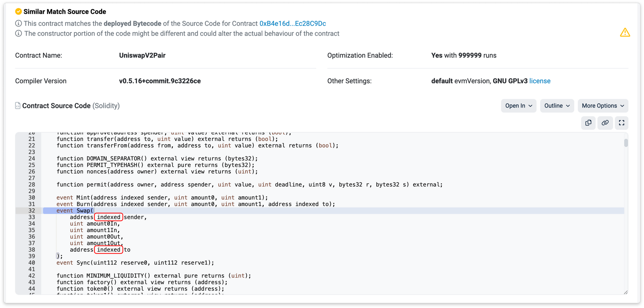This screenshot has height=308, width=644.
Task: Place cursor on the event Swap line
Action: point(75,211)
